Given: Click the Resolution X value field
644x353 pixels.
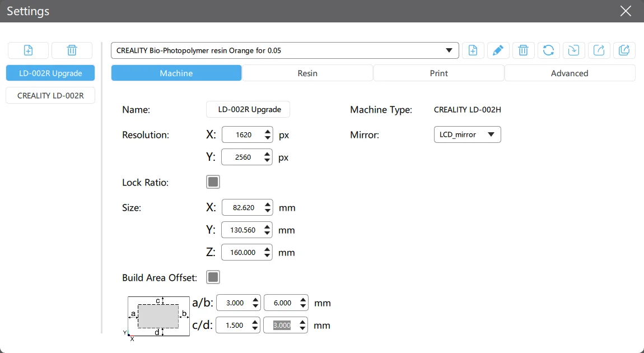Looking at the screenshot, I should pyautogui.click(x=243, y=135).
